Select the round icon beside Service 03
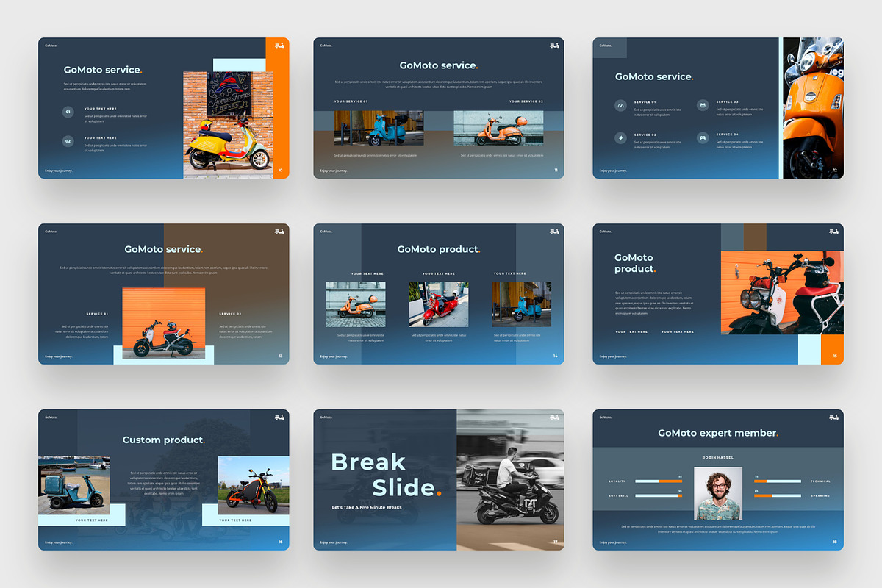The height and width of the screenshot is (588, 882). pyautogui.click(x=703, y=106)
